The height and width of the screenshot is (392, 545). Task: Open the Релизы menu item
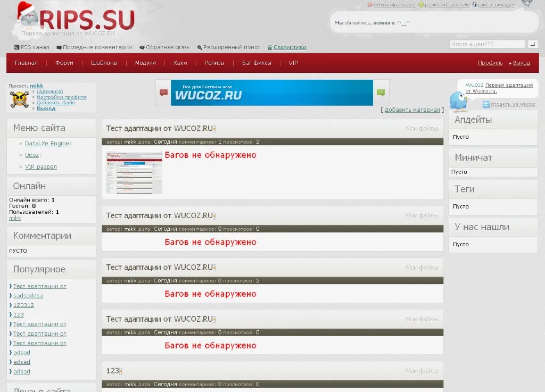pyautogui.click(x=214, y=63)
